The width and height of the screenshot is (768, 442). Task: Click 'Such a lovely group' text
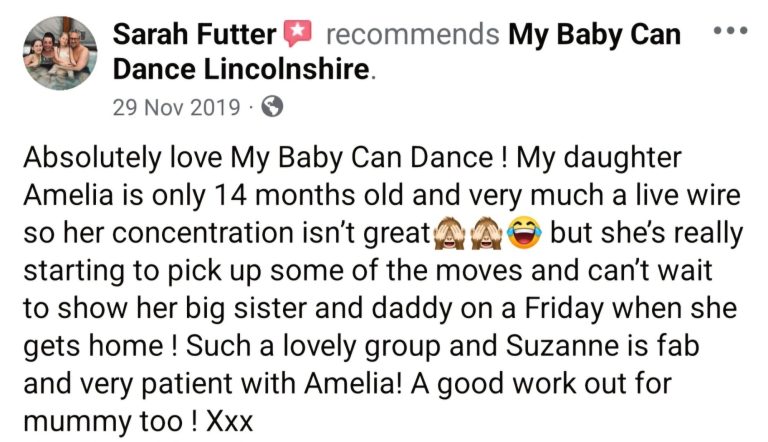point(313,346)
